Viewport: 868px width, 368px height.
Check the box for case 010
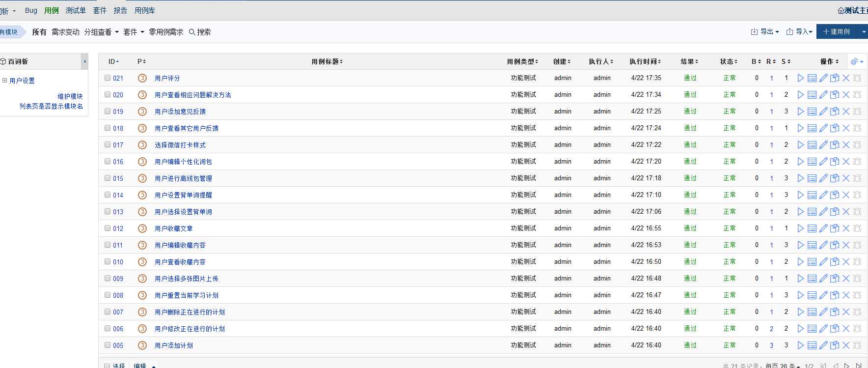[x=108, y=261]
